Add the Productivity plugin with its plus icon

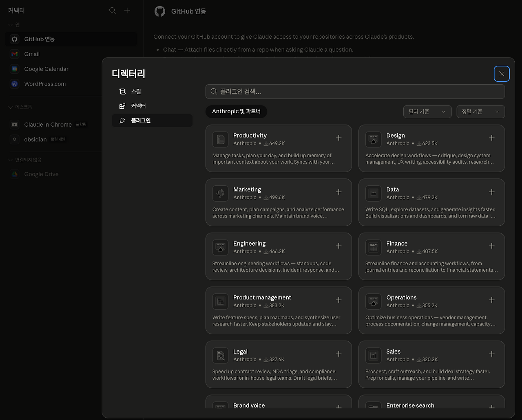[338, 138]
